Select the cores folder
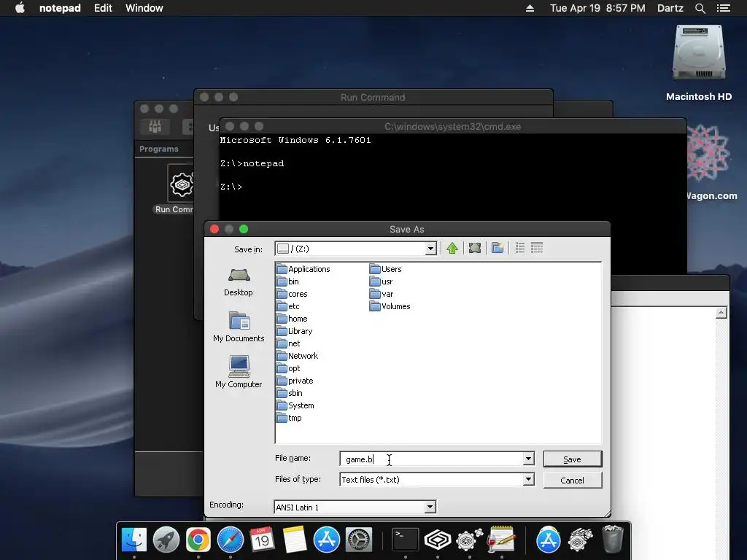Image resolution: width=747 pixels, height=560 pixels. click(293, 294)
